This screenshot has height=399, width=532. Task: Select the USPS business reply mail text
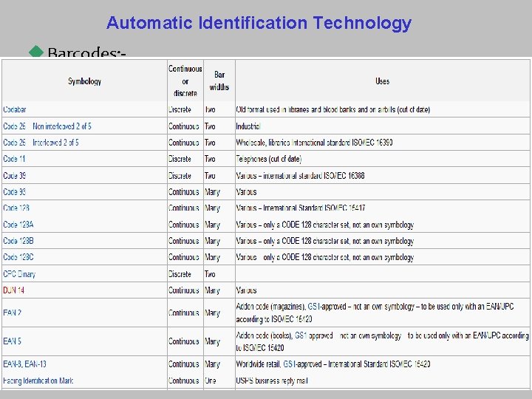point(272,381)
